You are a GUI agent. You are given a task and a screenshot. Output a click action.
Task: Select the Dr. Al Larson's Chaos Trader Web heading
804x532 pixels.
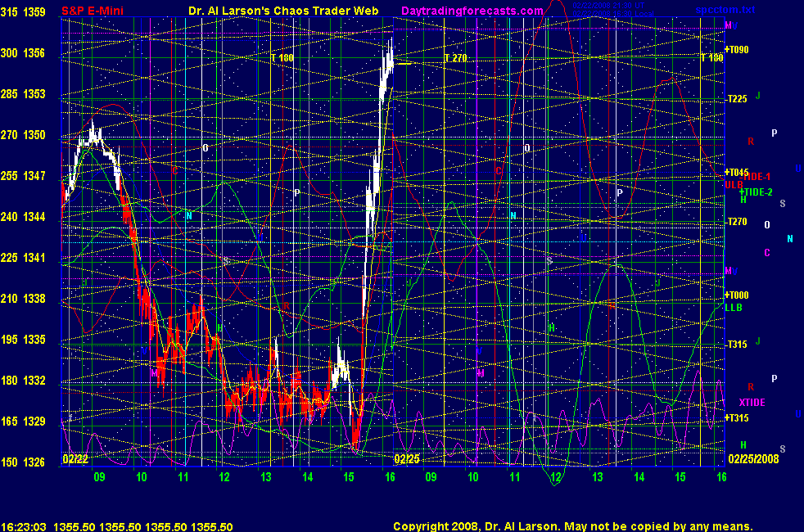(x=283, y=11)
